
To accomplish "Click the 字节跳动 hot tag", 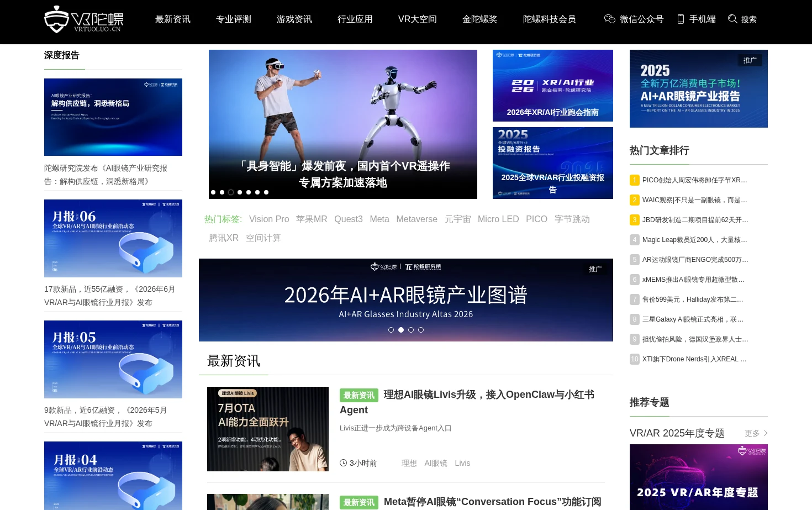I will click(572, 219).
